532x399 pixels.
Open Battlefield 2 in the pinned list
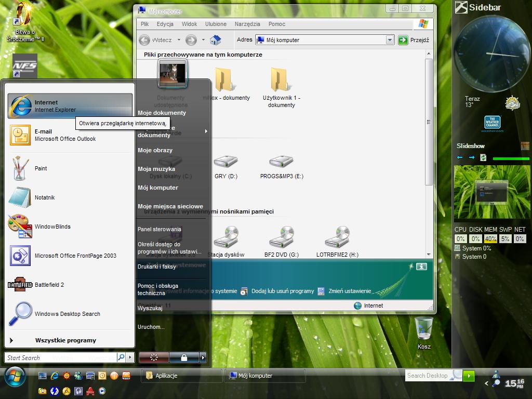tap(49, 285)
